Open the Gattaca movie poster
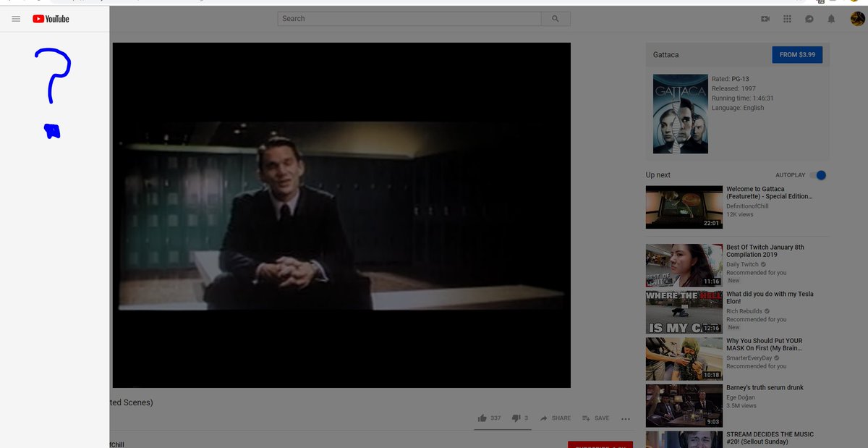The image size is (868, 448). point(680,114)
